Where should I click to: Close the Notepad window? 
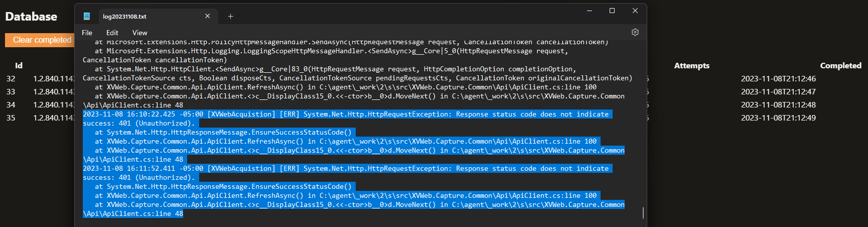(x=635, y=11)
